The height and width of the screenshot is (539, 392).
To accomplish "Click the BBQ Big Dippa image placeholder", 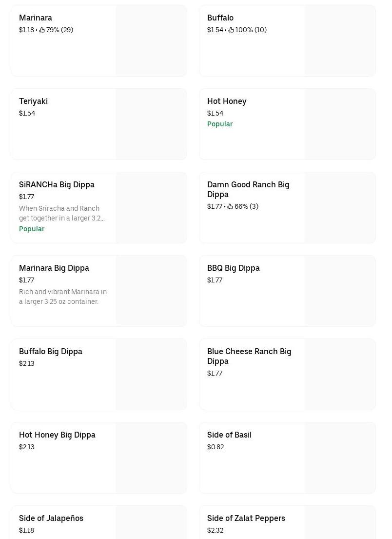I will click(340, 291).
